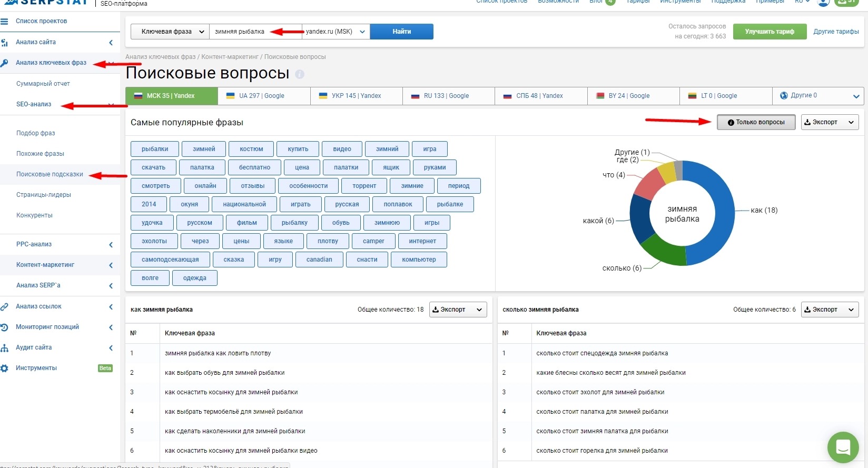Expand the Контент-маркетинг section chevron
868x468 pixels.
coord(111,265)
